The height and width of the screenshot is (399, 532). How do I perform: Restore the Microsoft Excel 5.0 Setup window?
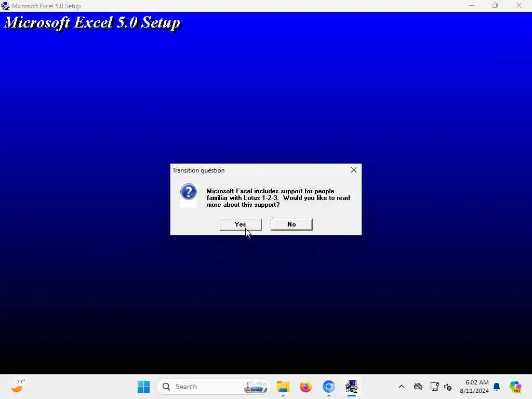click(495, 5)
